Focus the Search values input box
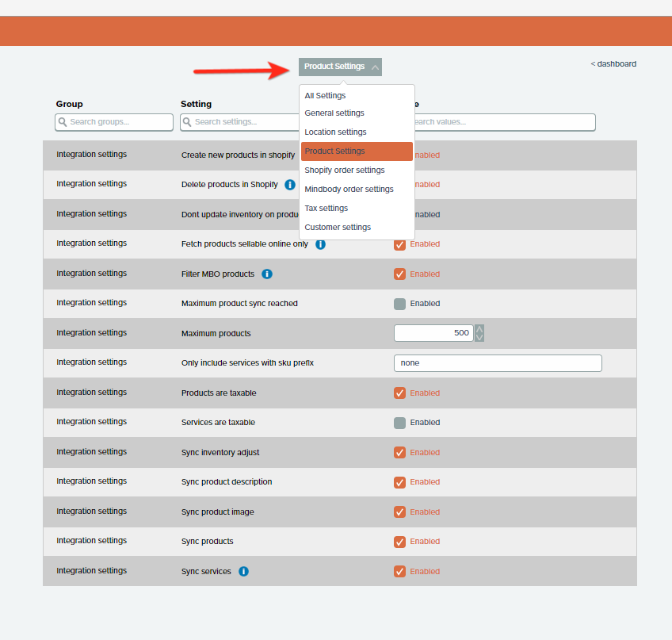This screenshot has height=640, width=672. [507, 122]
